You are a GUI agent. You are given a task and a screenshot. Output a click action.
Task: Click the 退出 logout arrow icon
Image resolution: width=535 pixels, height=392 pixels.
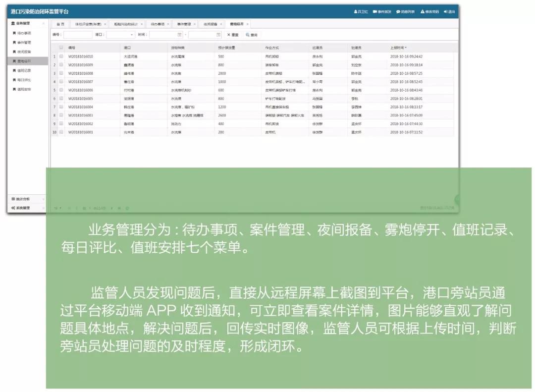pyautogui.click(x=445, y=11)
